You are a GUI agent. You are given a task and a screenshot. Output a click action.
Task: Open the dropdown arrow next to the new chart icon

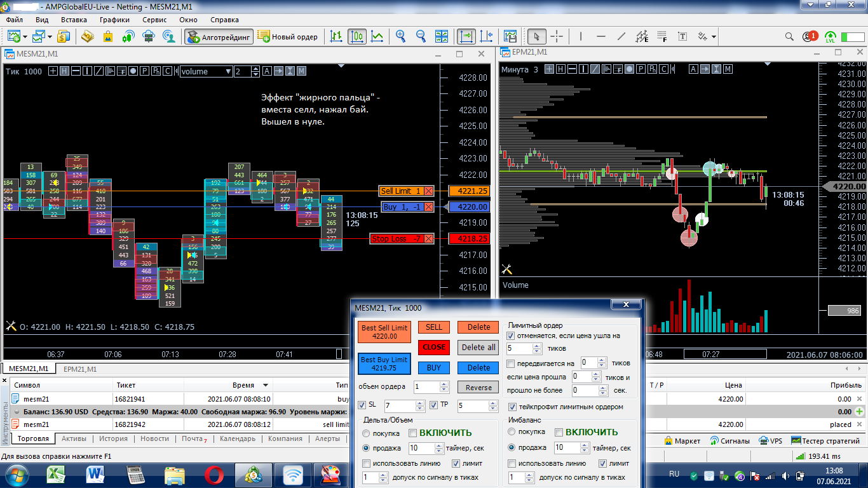tap(25, 37)
